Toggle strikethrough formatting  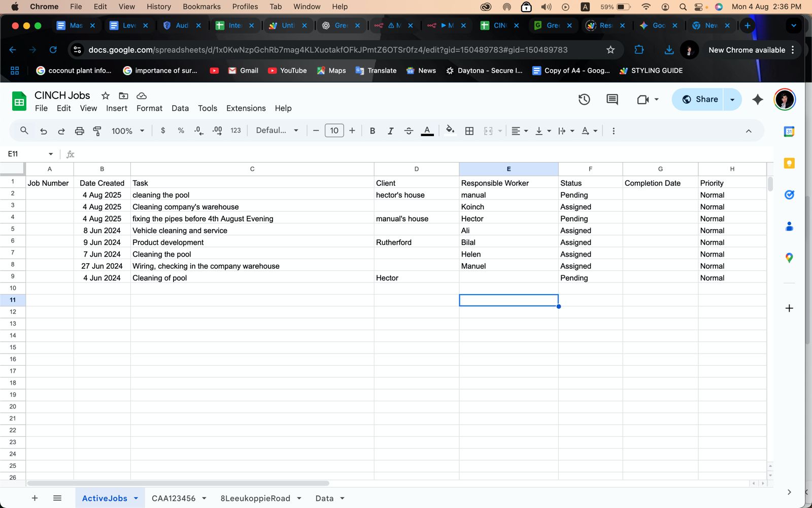[x=409, y=131]
